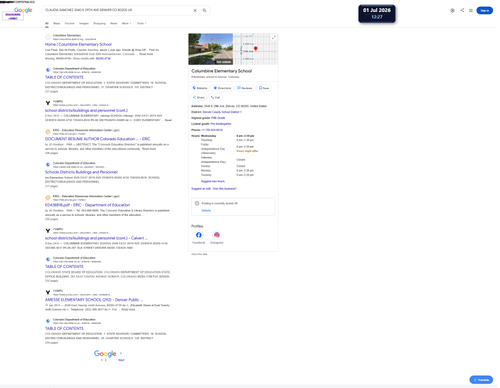Save the school with the bookmark button
500x388 pixels.
coord(264,88)
